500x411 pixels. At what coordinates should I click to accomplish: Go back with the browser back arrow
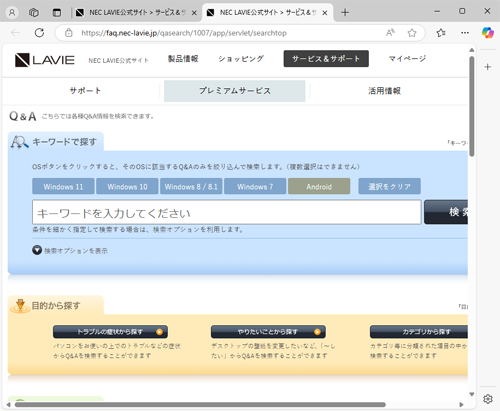point(15,33)
